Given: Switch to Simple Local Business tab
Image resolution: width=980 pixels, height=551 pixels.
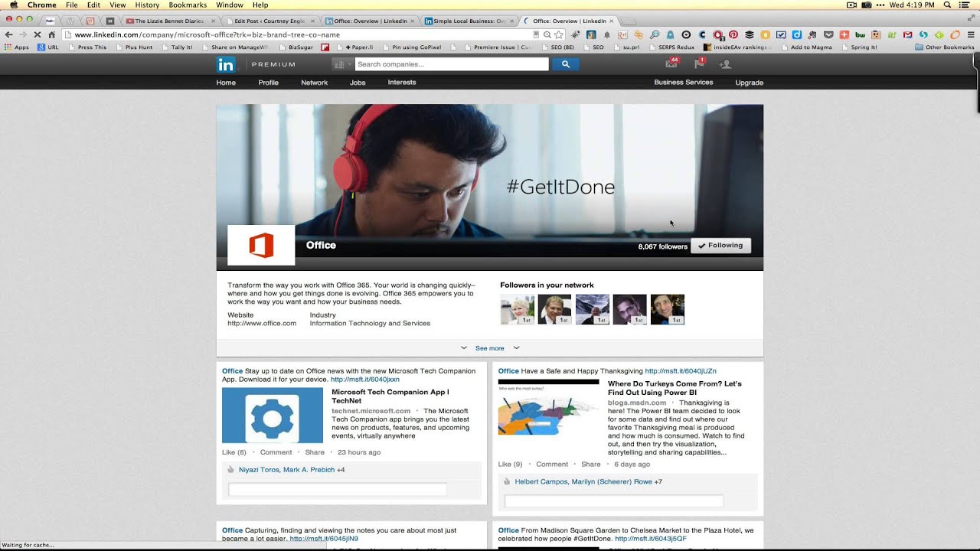Looking at the screenshot, I should pos(469,21).
